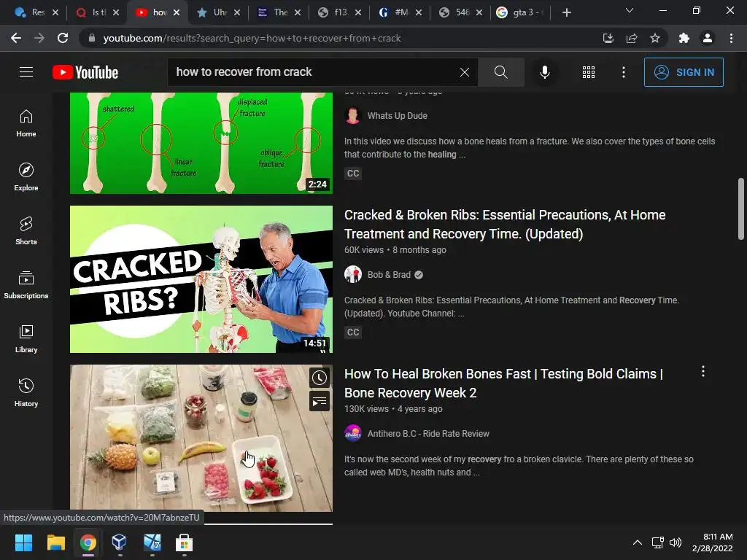Open YouTube settings three-dot menu
747x560 pixels.
[623, 72]
